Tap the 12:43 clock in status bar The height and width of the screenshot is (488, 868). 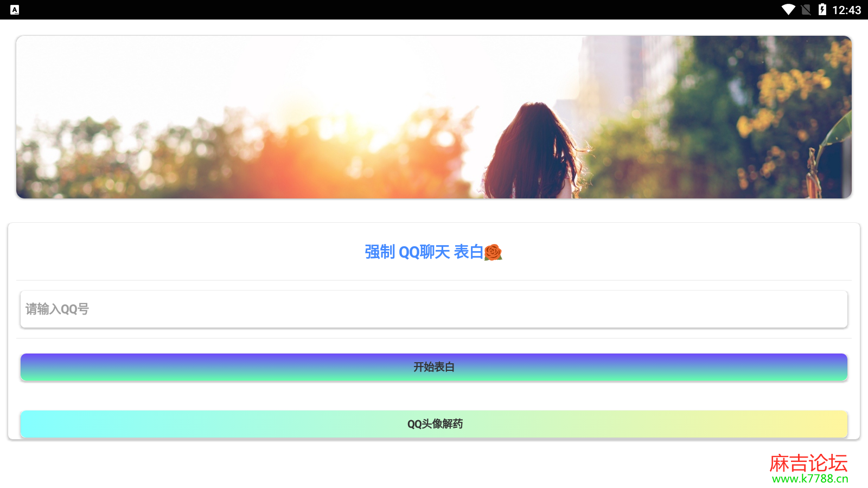pos(846,10)
